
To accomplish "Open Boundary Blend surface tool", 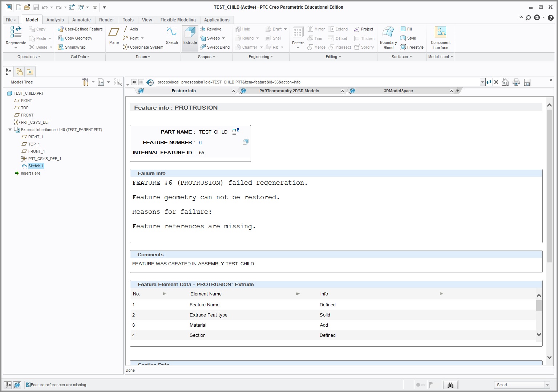I will (x=388, y=38).
